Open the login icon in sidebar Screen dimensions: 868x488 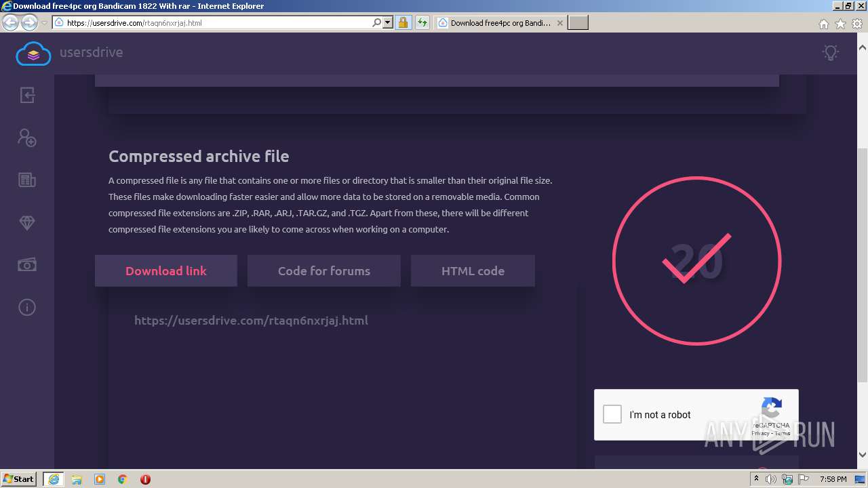pos(27,95)
